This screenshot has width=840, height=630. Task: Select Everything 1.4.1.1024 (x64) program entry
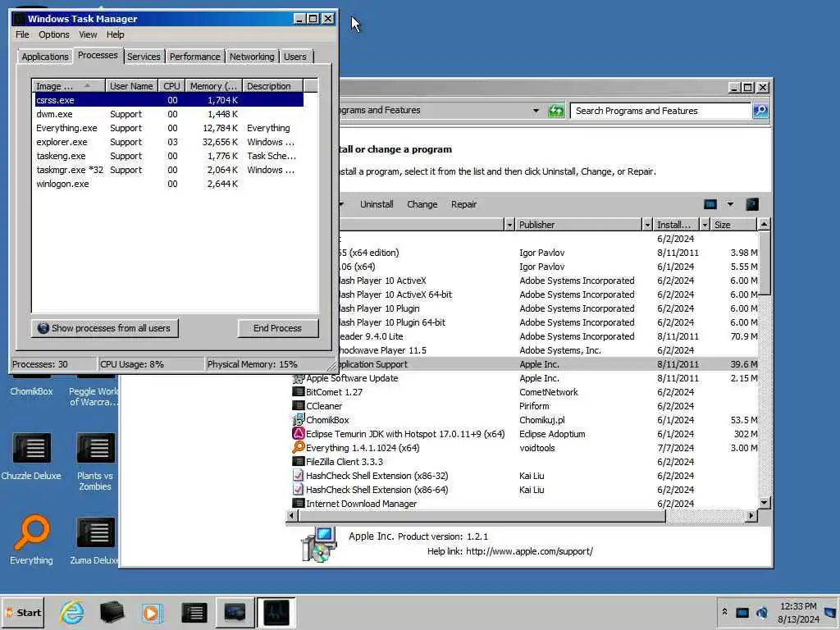363,448
